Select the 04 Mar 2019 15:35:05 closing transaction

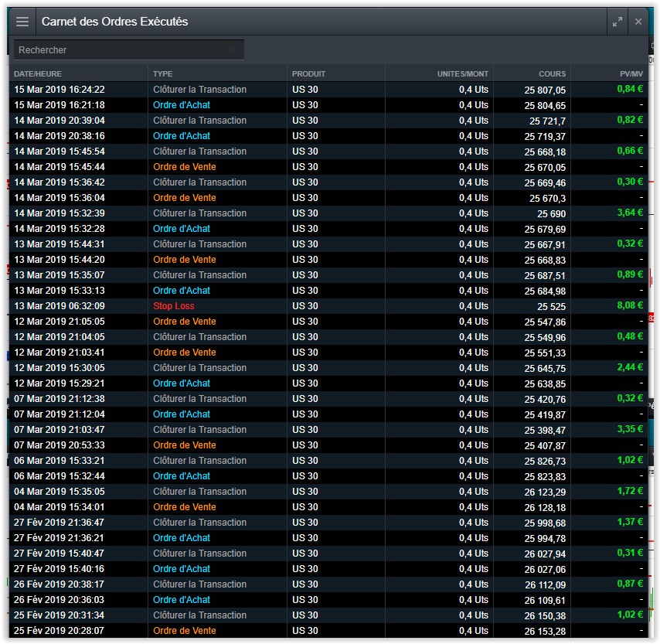(x=199, y=492)
